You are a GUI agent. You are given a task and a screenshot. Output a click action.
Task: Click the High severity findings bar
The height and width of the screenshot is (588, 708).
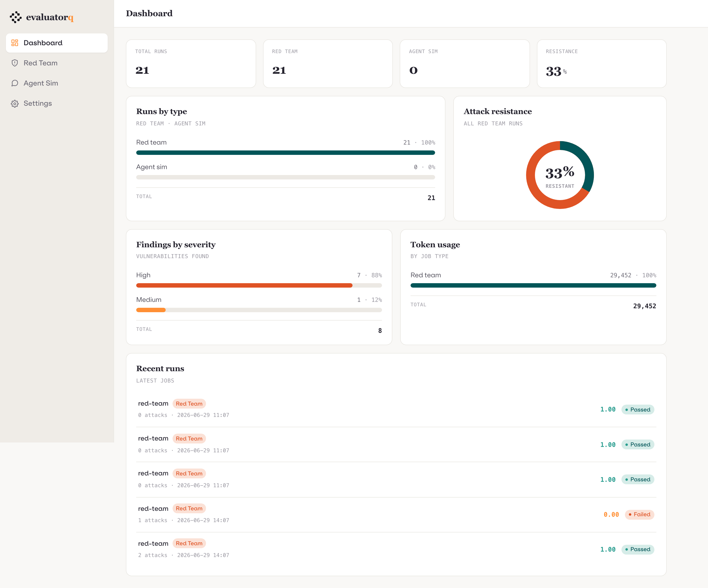point(259,286)
